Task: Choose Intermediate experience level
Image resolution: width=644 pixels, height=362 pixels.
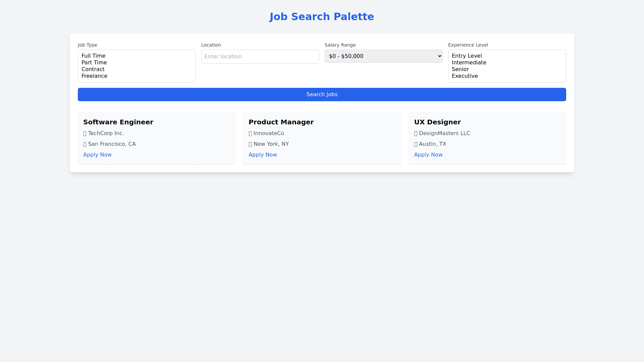Action: point(469,63)
